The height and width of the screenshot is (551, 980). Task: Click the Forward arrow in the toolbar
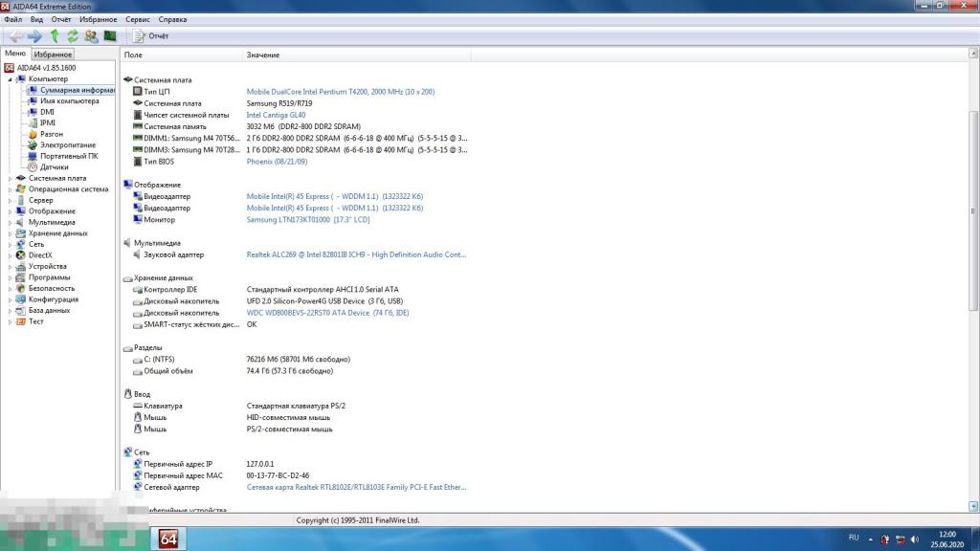[x=35, y=36]
